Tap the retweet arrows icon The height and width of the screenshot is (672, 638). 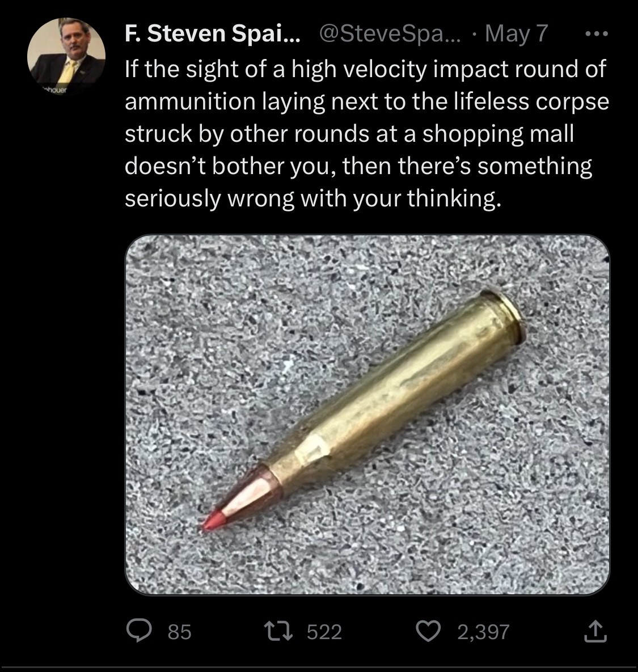[278, 632]
